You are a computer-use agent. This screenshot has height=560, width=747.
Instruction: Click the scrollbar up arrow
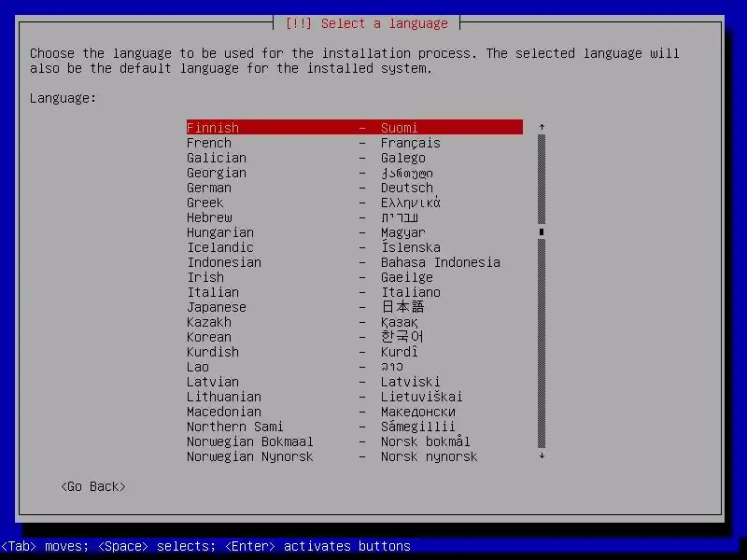[542, 127]
